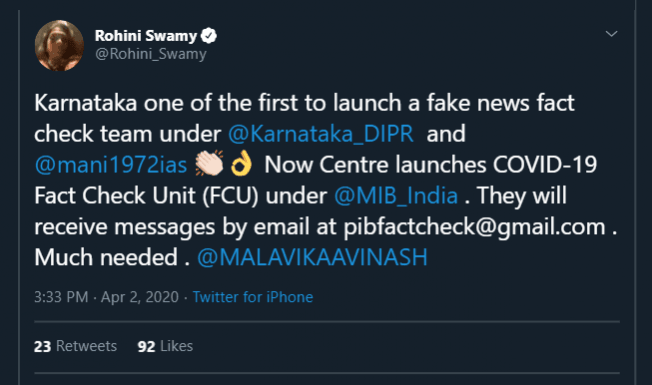Open Rohini Swamy's profile avatar
Image resolution: width=652 pixels, height=385 pixels.
click(x=59, y=45)
